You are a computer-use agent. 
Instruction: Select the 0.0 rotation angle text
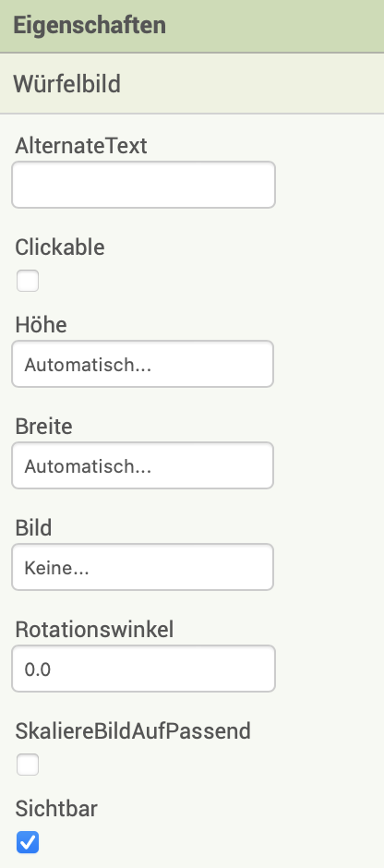coord(38,669)
